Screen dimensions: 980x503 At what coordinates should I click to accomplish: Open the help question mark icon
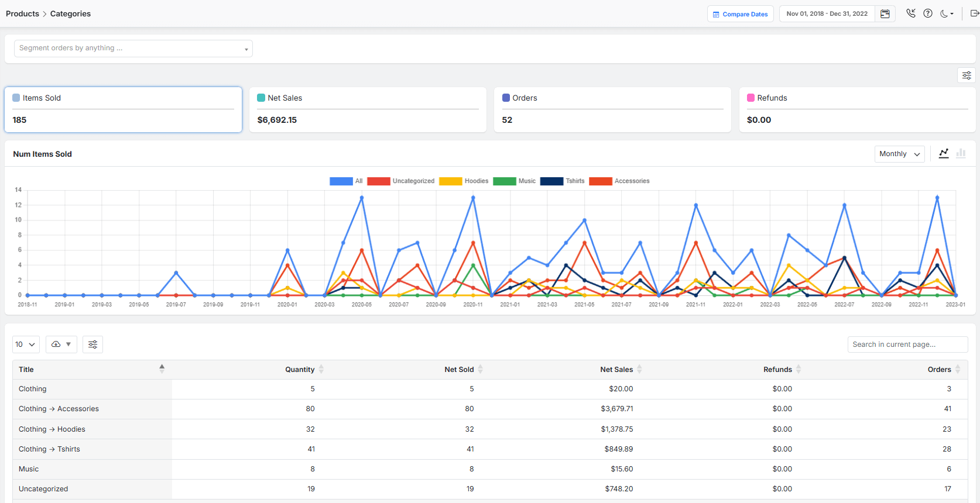[928, 13]
